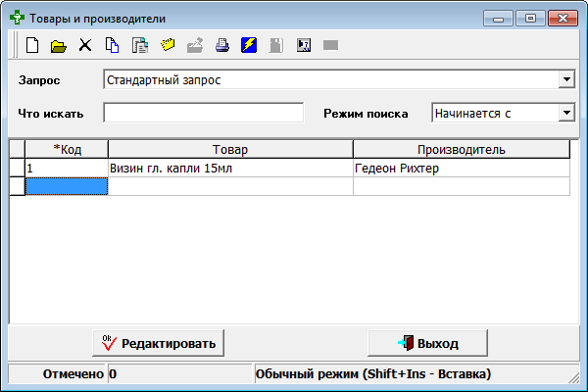Click the Print icon in toolbar
The height and width of the screenshot is (392, 588).
click(x=222, y=45)
